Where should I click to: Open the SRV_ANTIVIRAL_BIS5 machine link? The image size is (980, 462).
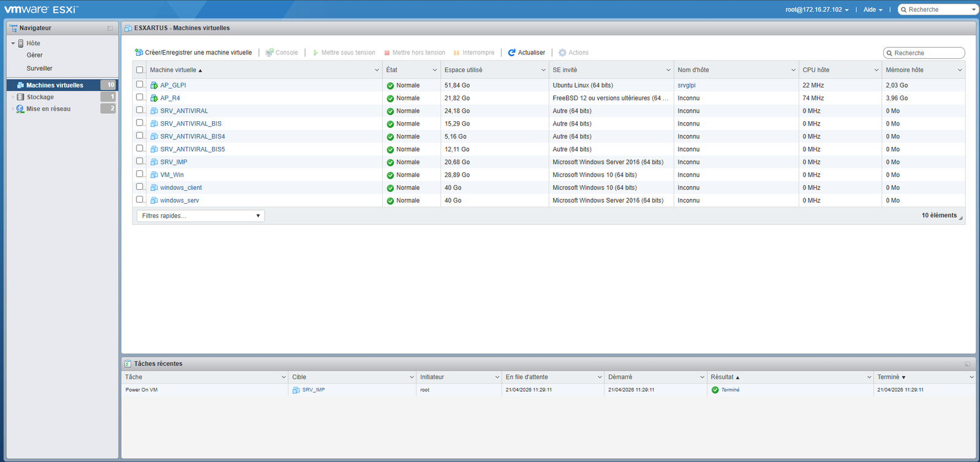(192, 149)
